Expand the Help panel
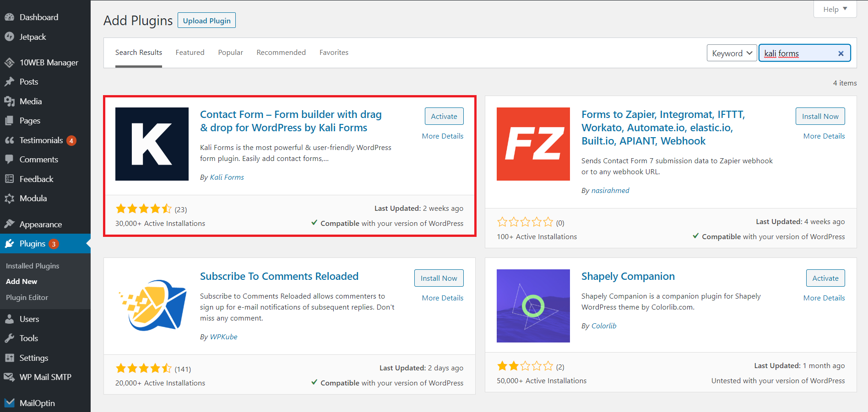This screenshot has width=868, height=412. (835, 9)
